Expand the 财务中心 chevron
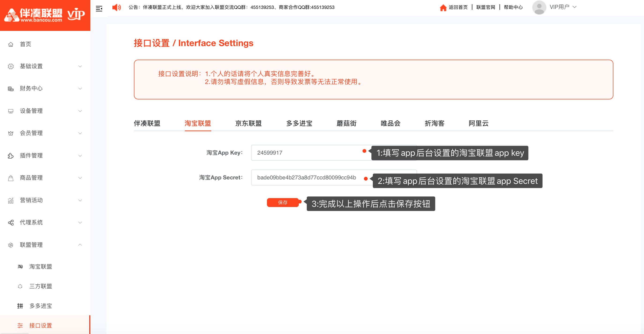This screenshot has height=334, width=644. (x=80, y=89)
